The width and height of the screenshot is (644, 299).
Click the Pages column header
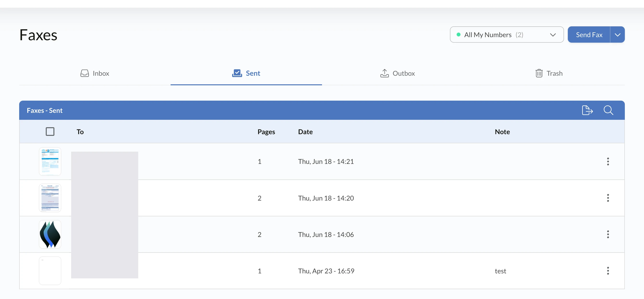pyautogui.click(x=266, y=132)
